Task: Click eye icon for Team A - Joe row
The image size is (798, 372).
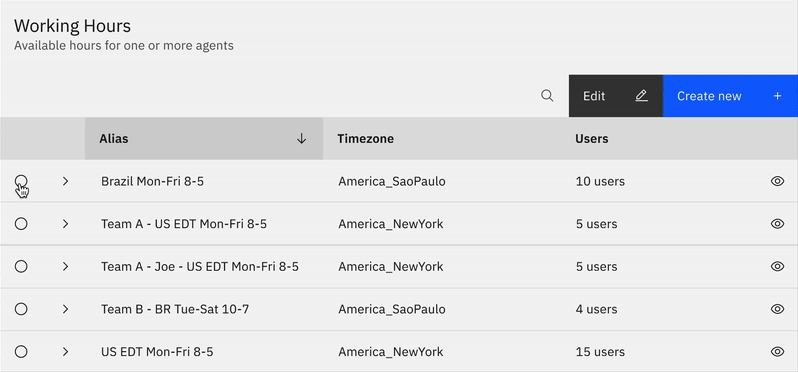Action: coord(777,266)
